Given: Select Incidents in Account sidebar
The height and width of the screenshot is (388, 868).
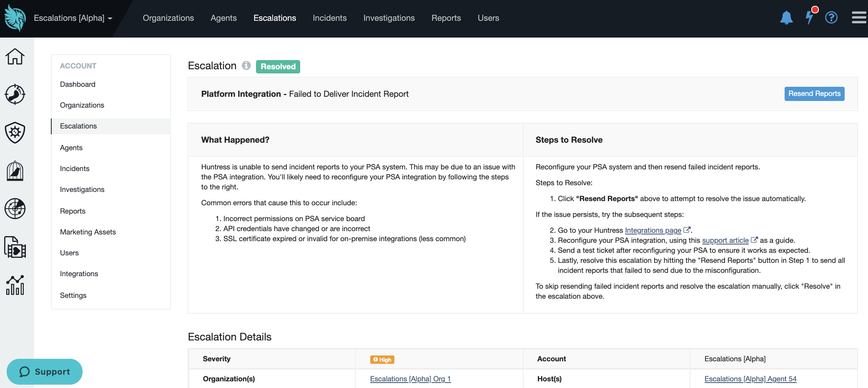Looking at the screenshot, I should point(110,169).
